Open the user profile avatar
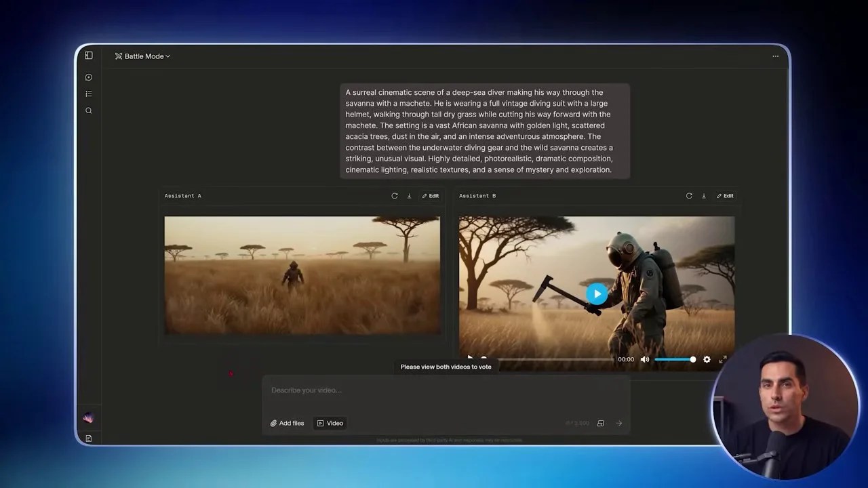 [88, 418]
